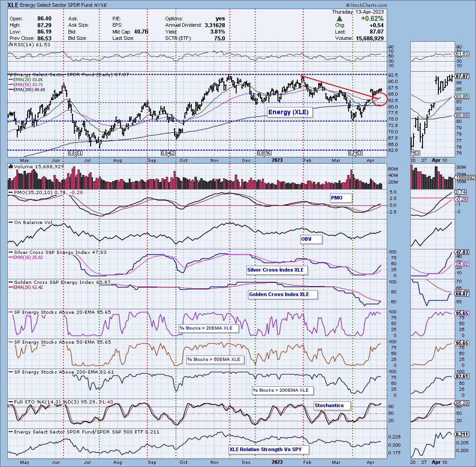
Task: Click the '% Stocks > 20EMA XLE' annotation
Action: 209,328
